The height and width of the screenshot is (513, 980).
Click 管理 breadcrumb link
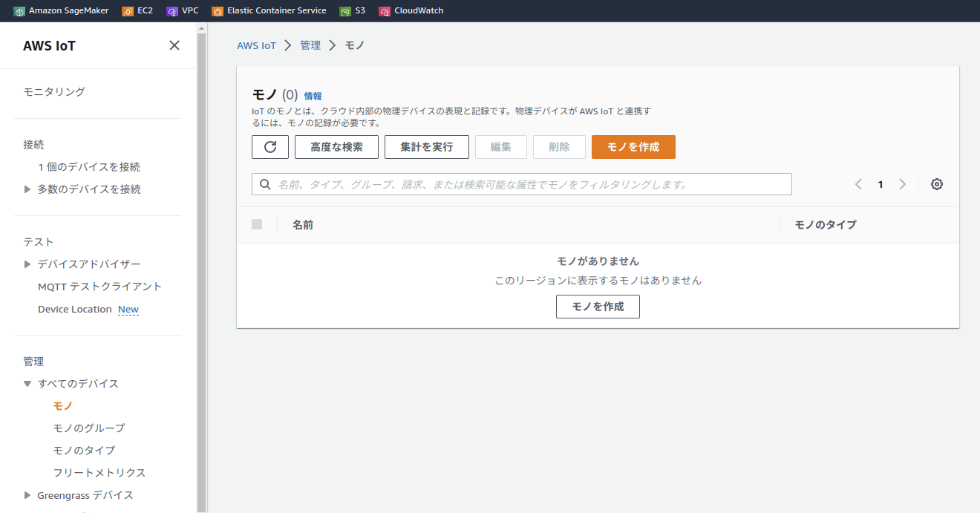pyautogui.click(x=310, y=45)
